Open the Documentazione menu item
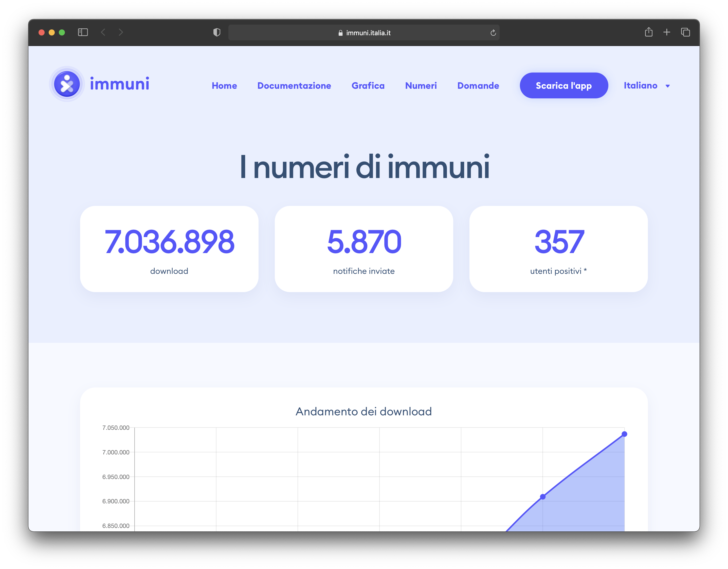 (x=294, y=86)
